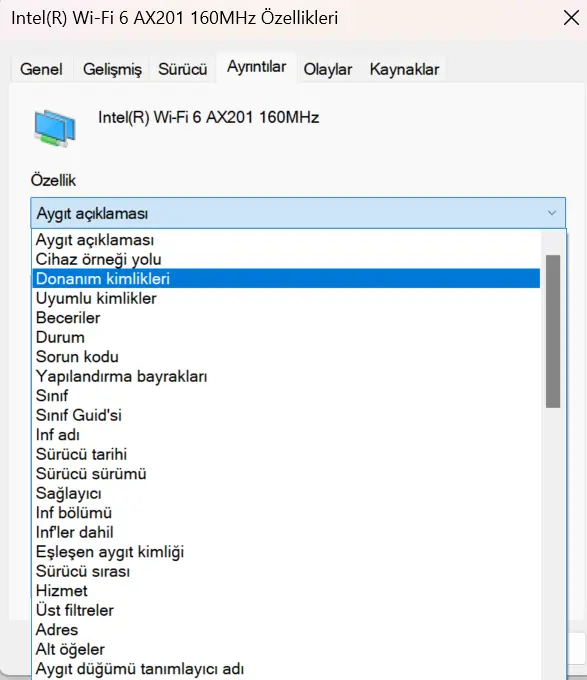The height and width of the screenshot is (680, 587).
Task: Open the Olaylar tab
Action: tap(328, 69)
